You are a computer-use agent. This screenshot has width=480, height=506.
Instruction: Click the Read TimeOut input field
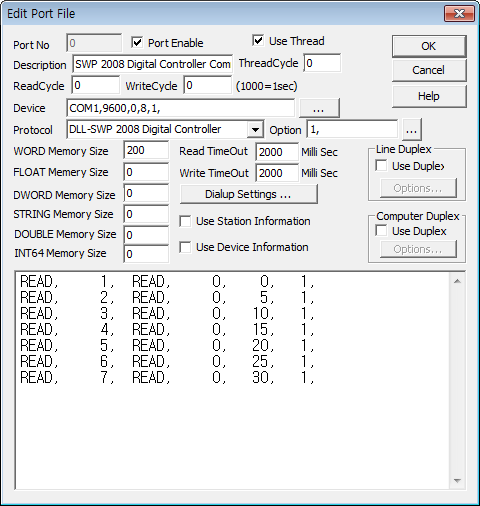(277, 152)
